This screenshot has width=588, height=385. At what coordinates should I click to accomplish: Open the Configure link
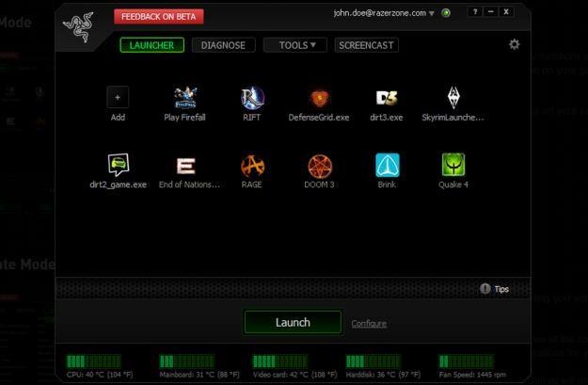369,324
